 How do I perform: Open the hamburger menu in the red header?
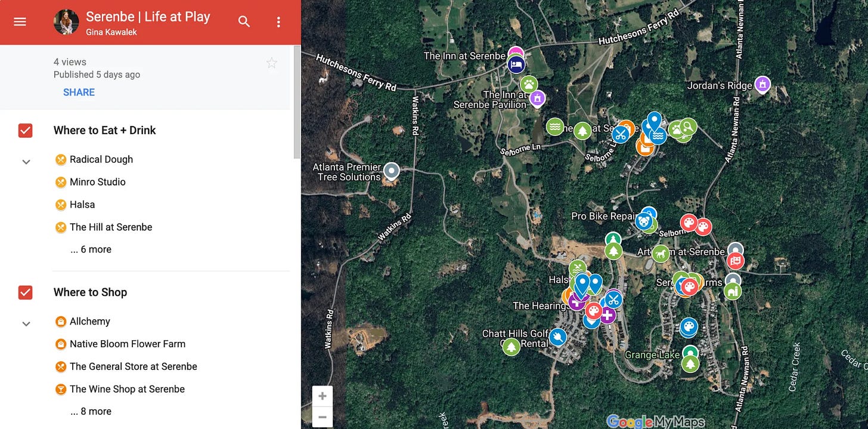point(20,21)
